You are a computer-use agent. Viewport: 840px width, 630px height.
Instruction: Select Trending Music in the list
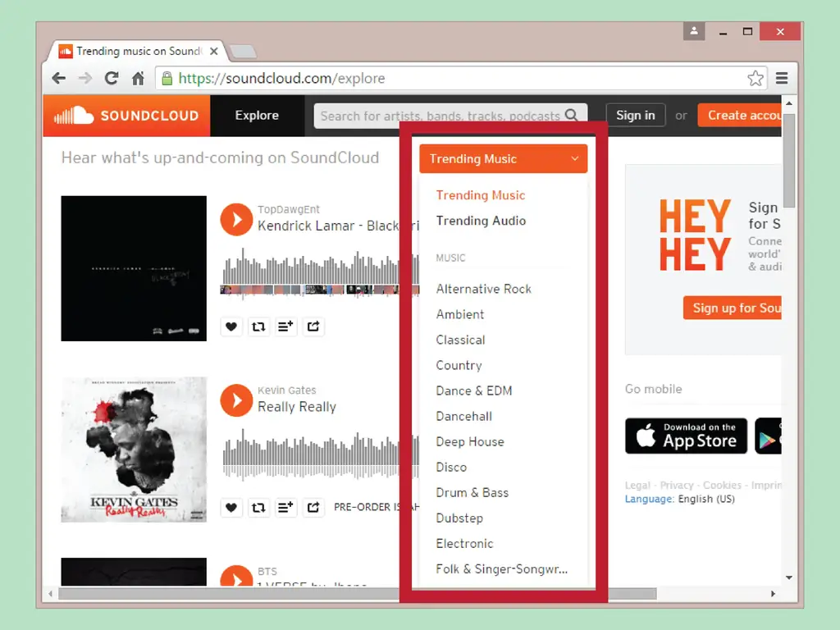click(x=481, y=195)
